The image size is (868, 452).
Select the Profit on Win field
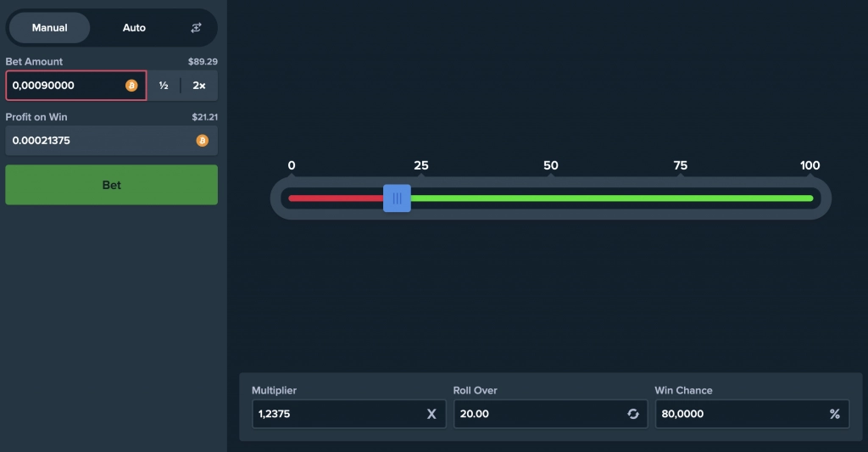click(x=111, y=141)
